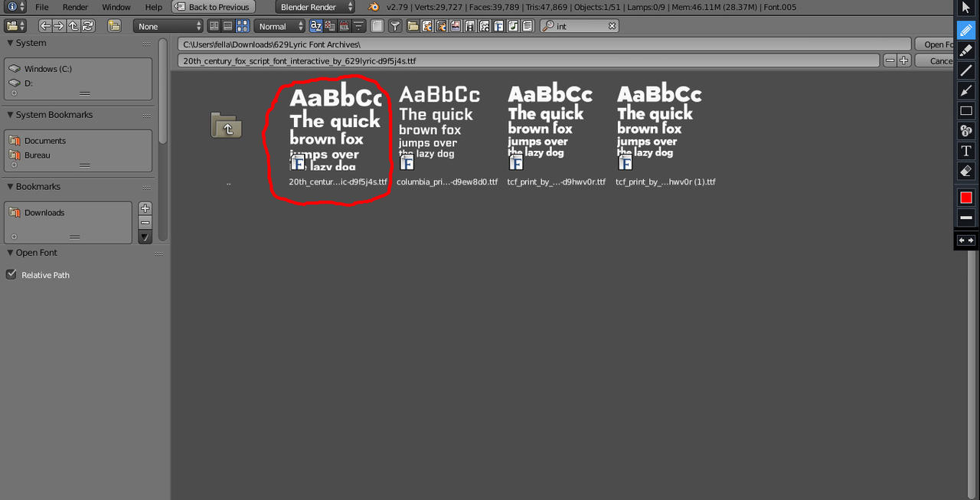Toggle script files filter
The height and width of the screenshot is (500, 980).
tap(485, 26)
